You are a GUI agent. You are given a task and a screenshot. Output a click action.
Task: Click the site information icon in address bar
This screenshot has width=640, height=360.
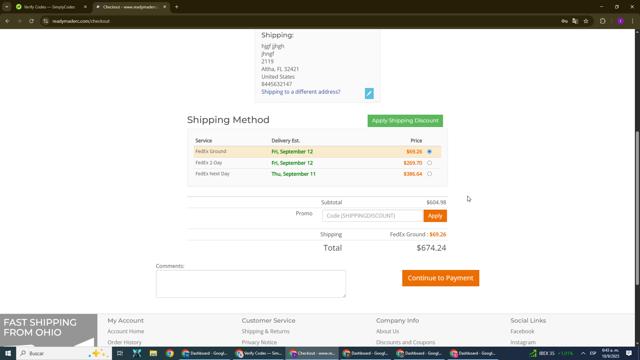(46, 21)
